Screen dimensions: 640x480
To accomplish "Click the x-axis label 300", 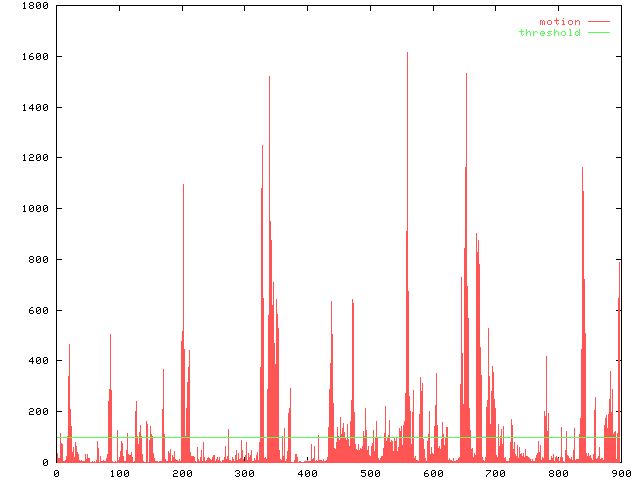I will click(244, 473).
